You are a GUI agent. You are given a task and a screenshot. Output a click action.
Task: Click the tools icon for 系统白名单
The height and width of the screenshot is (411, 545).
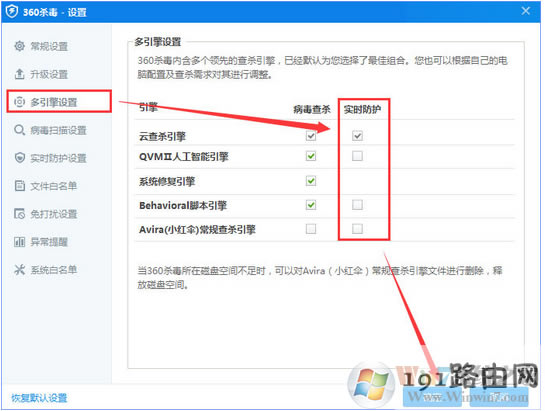coord(19,269)
